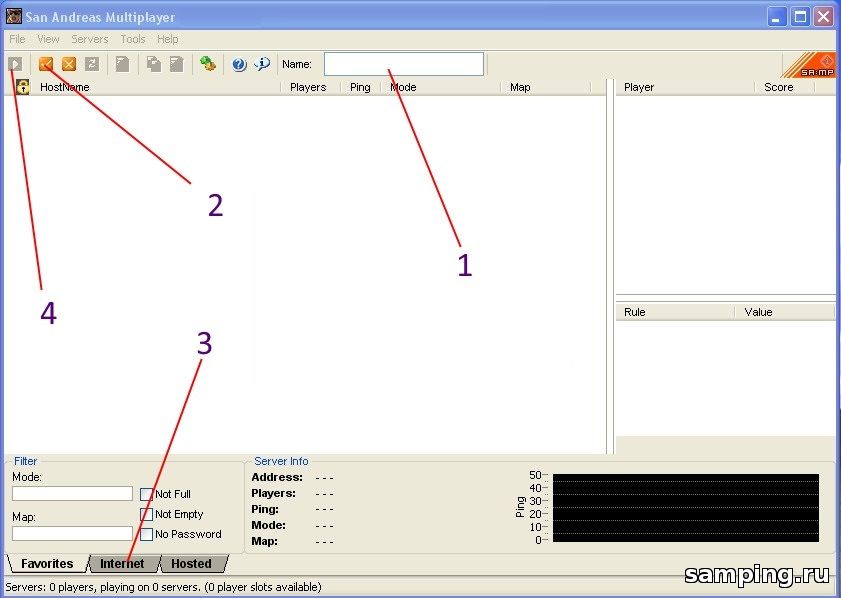
Task: Enable the Not Full filter checkbox
Action: pos(146,494)
